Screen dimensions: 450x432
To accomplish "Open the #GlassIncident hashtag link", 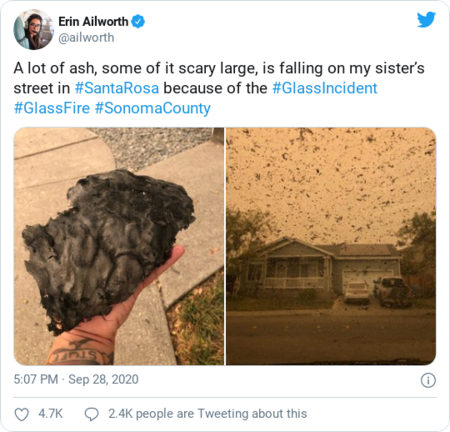I will click(x=325, y=88).
